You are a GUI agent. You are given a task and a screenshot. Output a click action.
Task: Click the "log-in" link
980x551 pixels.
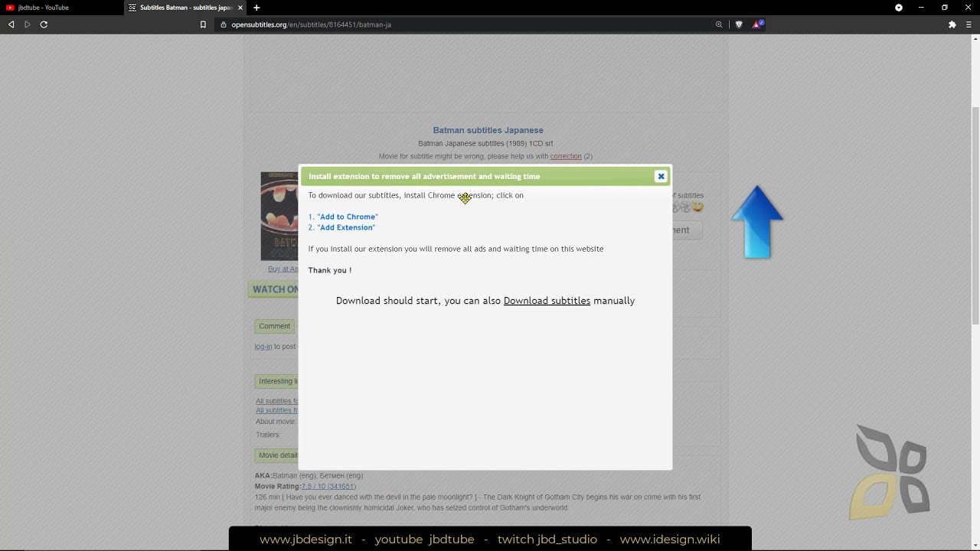click(x=263, y=347)
